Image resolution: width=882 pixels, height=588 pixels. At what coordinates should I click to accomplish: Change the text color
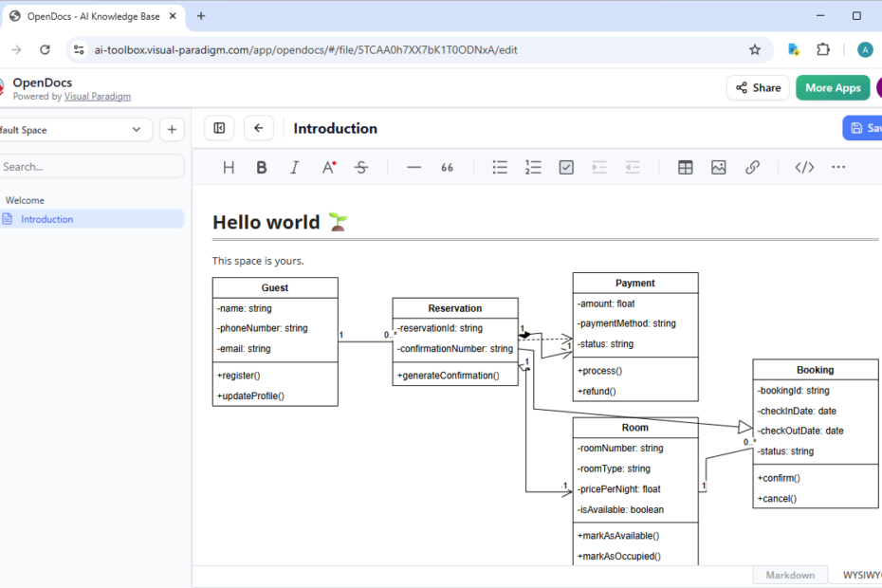[x=328, y=168]
